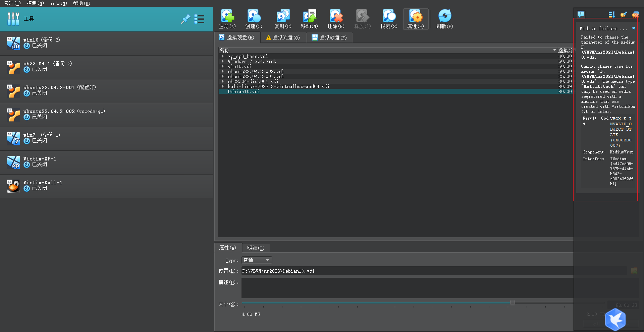Viewport: 644px width, 332px height.
Task: Select the win10 (备份 3) virtual machine
Action: point(106,44)
